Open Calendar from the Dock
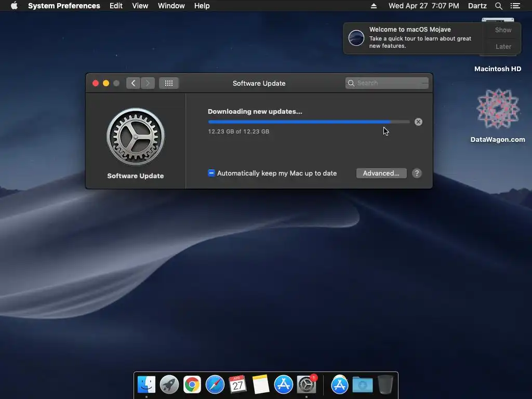Viewport: 532px width, 399px height. (x=237, y=384)
